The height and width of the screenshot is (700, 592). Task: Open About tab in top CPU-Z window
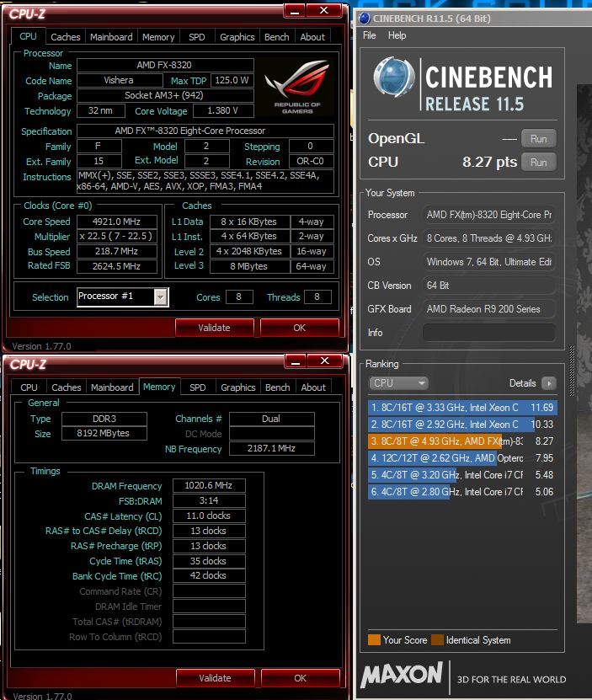tap(312, 37)
